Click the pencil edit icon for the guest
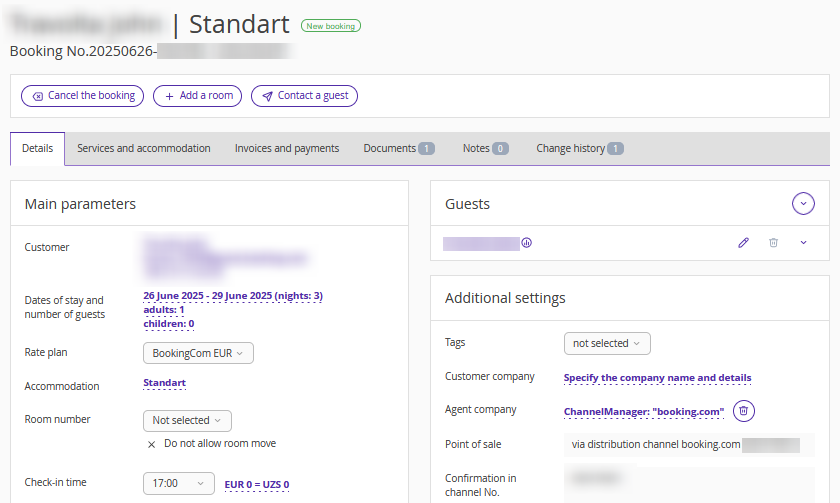840x503 pixels. coord(743,243)
